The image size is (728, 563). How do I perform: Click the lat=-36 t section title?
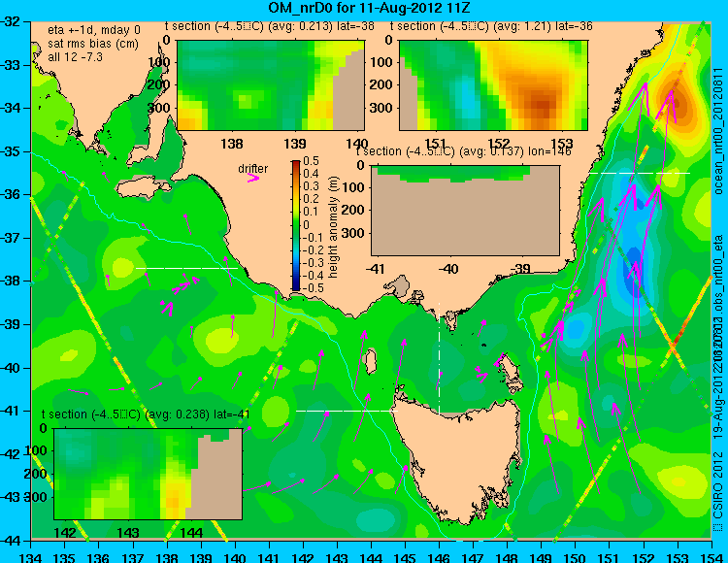(491, 26)
